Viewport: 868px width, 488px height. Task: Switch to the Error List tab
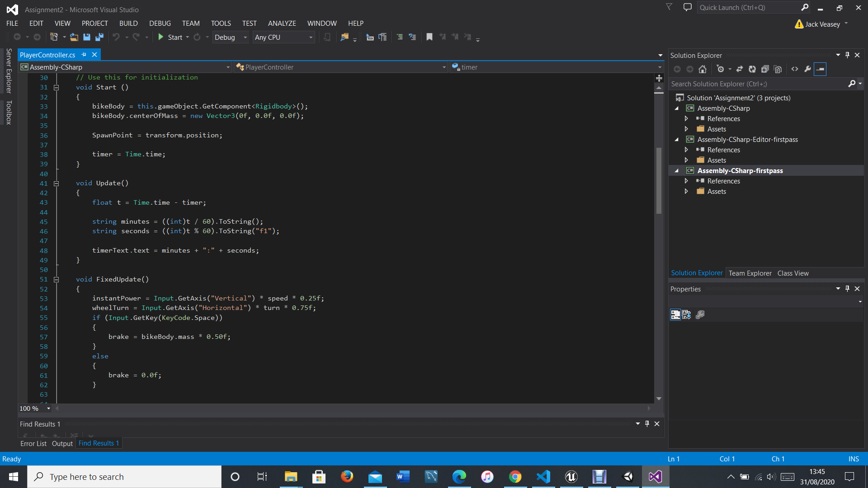coord(33,444)
